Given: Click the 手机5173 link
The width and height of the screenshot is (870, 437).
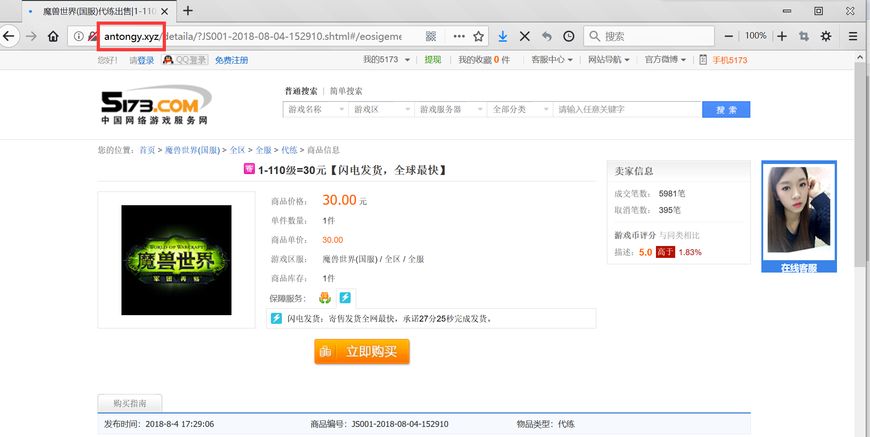Looking at the screenshot, I should (730, 60).
